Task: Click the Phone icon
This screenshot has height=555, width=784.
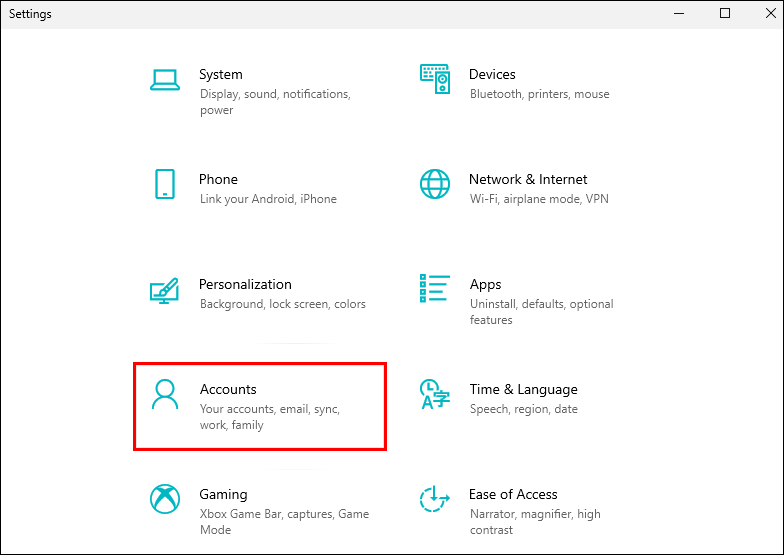Action: pos(165,184)
